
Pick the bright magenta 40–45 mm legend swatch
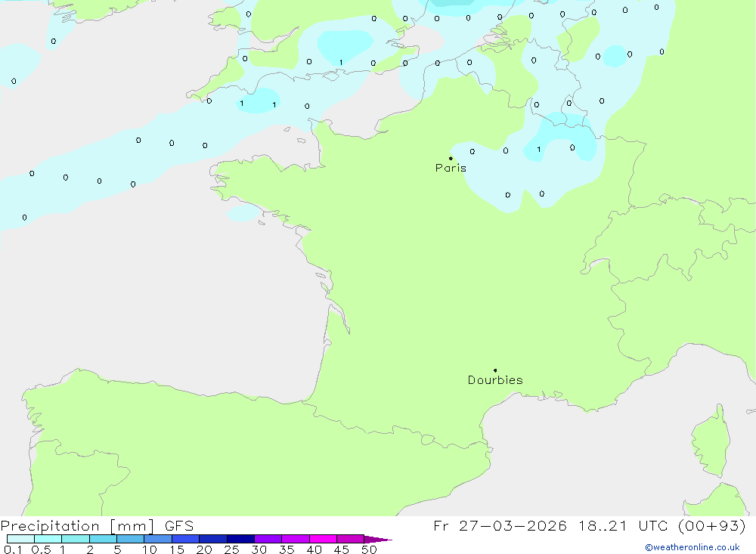click(323, 539)
